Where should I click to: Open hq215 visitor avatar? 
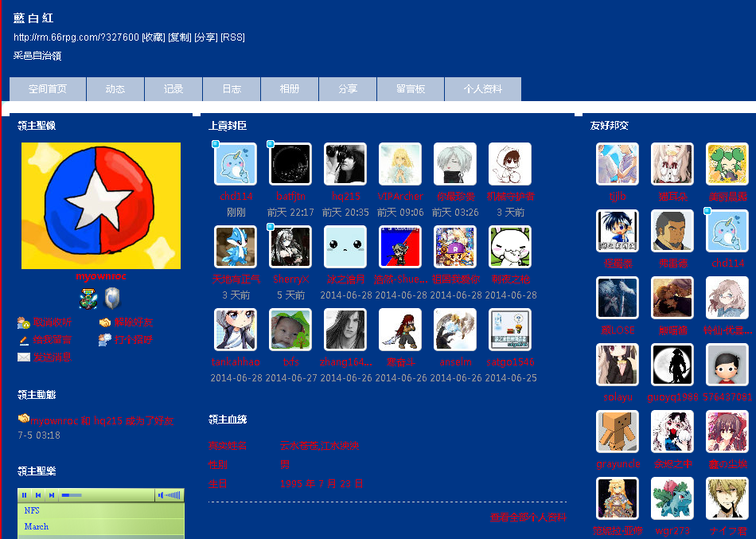click(x=345, y=164)
